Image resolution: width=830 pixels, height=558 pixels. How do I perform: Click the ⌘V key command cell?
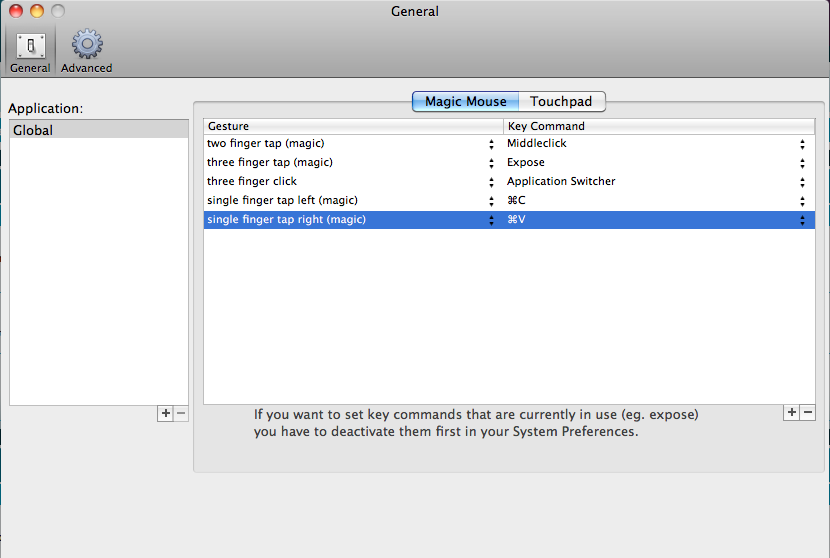658,220
